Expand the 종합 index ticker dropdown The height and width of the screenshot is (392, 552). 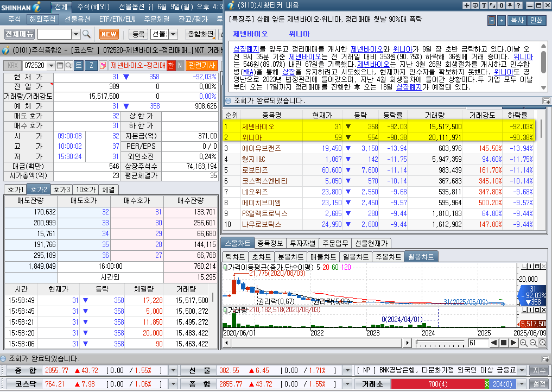[x=173, y=370]
